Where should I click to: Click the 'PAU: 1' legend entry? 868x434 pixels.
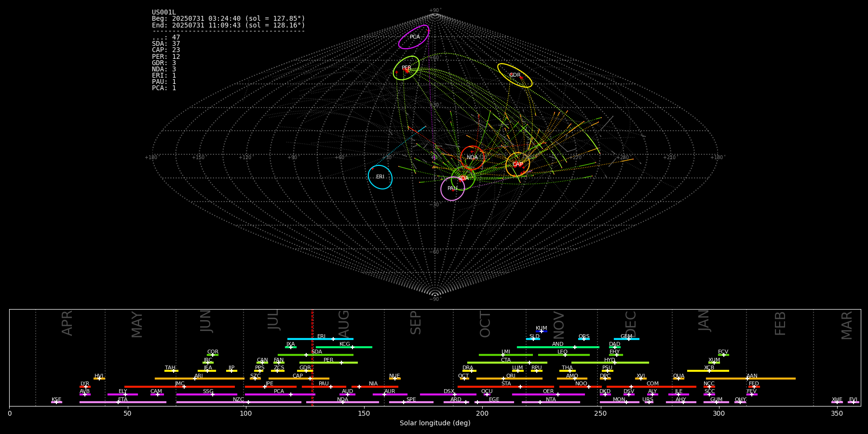[164, 82]
